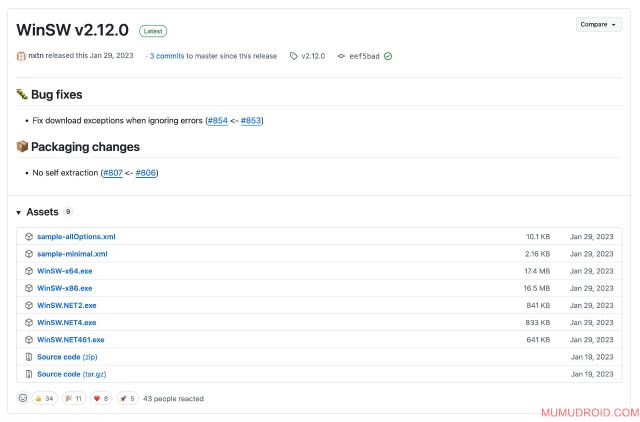Open pull request #807
Image resolution: width=640 pixels, height=422 pixels.
click(113, 173)
